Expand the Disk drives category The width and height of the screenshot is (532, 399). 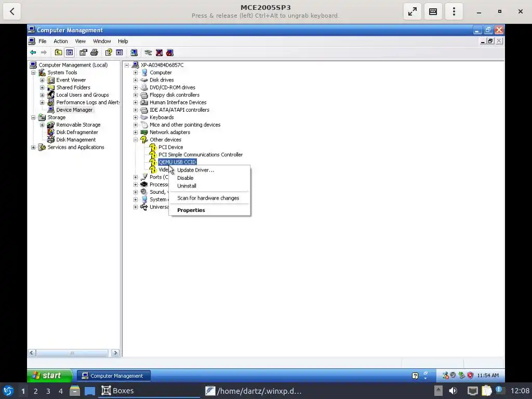tap(136, 80)
